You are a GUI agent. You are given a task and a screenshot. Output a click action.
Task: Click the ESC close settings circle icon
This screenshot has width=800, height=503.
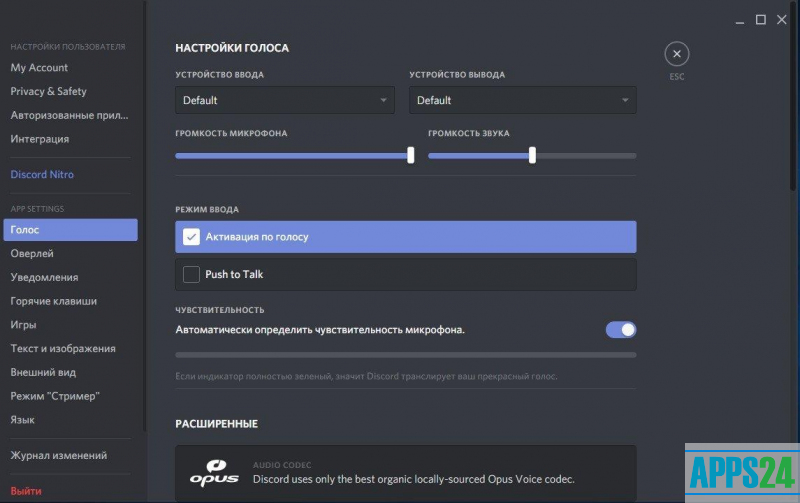677,54
